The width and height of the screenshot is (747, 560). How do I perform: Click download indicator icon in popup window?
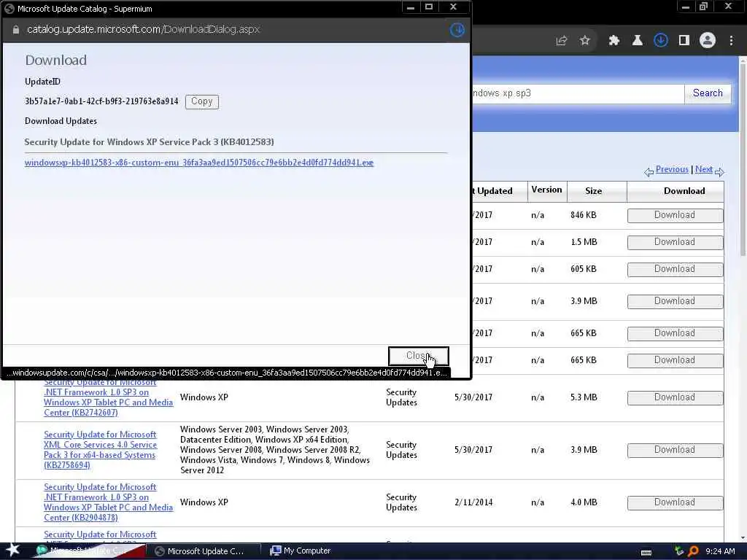tap(457, 30)
